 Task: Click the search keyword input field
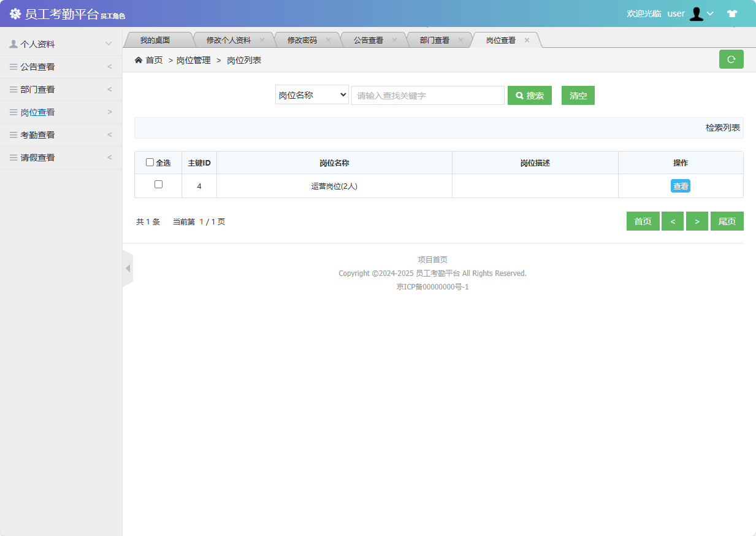427,95
